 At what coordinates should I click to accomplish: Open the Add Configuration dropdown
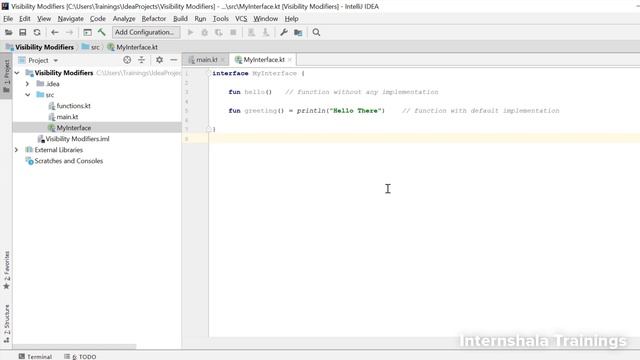pyautogui.click(x=146, y=32)
